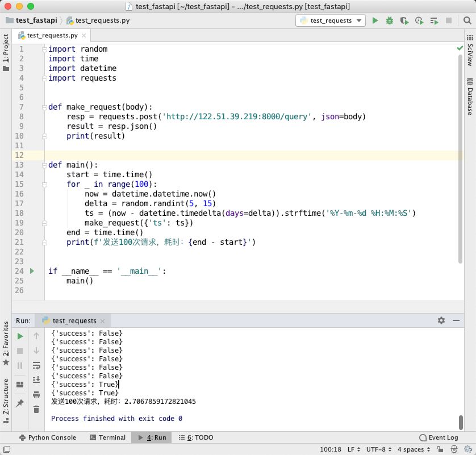Click the editor vertical scrollbar
This screenshot has height=455, width=476.
point(460,158)
